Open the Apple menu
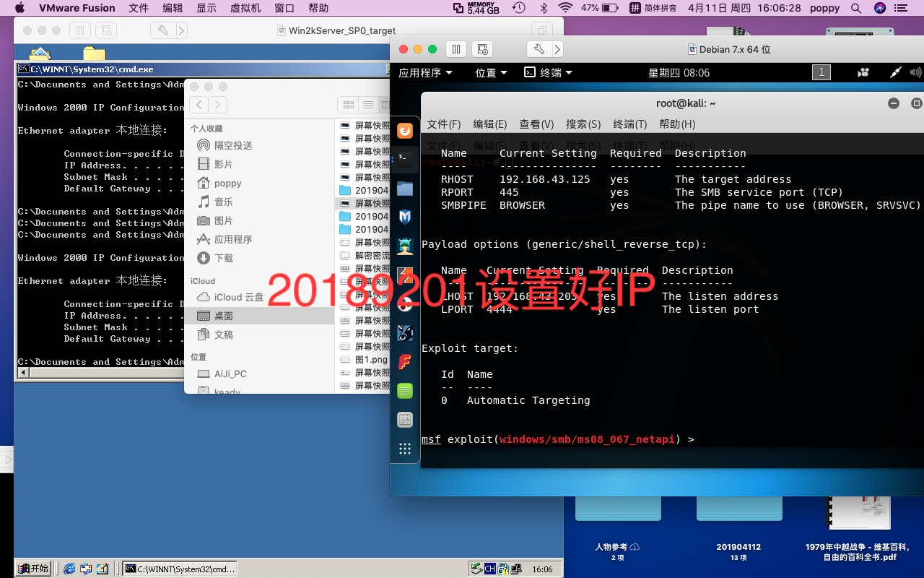Screen dimensions: 924x578 [19, 8]
